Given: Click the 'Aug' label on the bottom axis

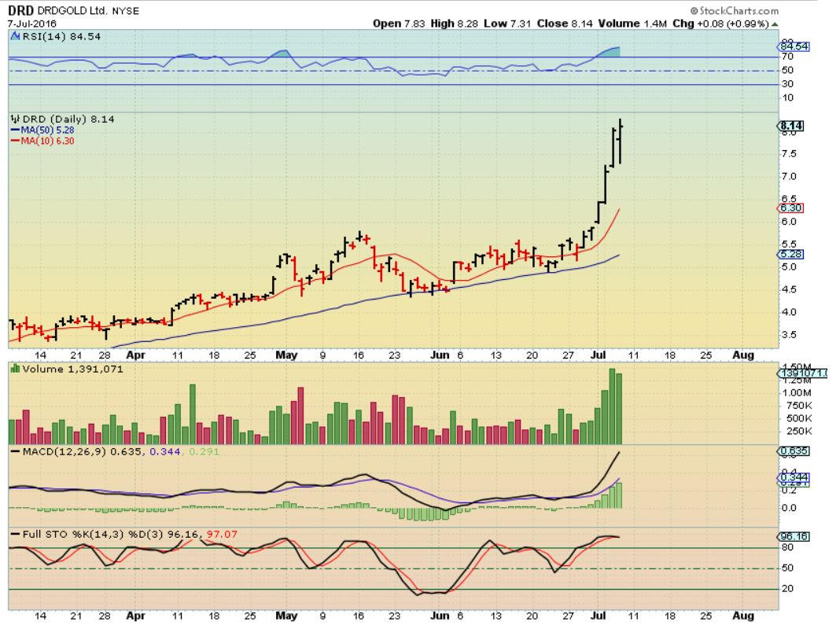Looking at the screenshot, I should (x=743, y=616).
